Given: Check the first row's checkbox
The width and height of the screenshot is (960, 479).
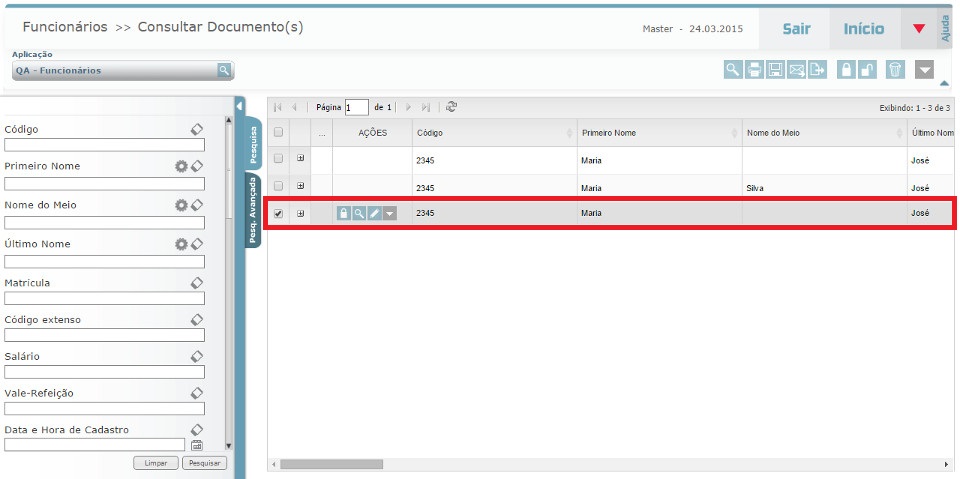Looking at the screenshot, I should pyautogui.click(x=279, y=159).
